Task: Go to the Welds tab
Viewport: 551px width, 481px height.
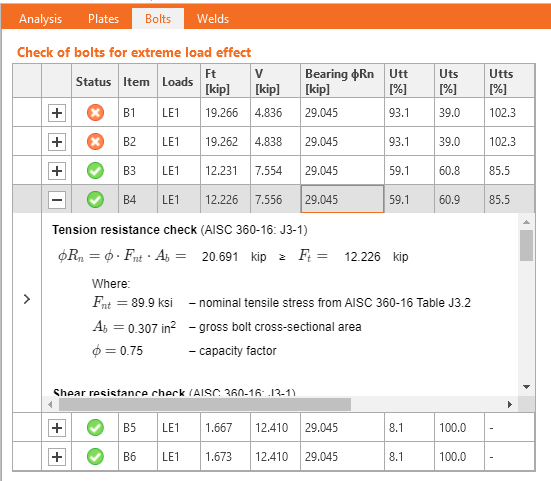Action: pos(213,19)
